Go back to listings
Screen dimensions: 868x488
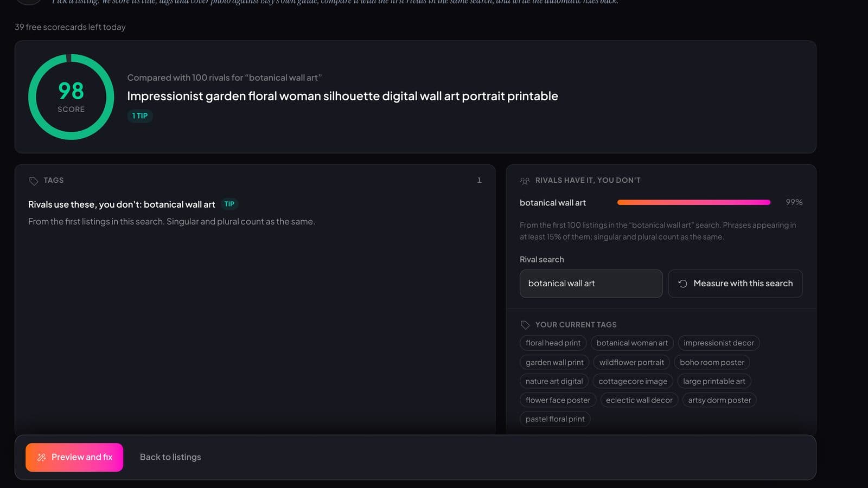[x=170, y=458]
